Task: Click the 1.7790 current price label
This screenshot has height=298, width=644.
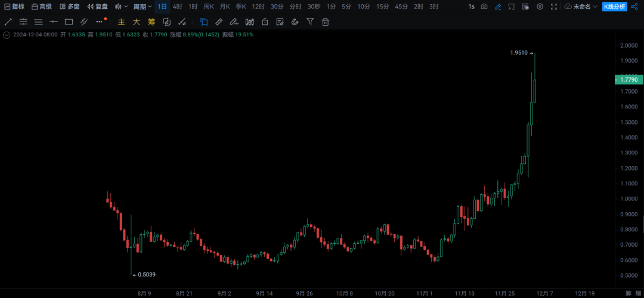Action: 628,79
